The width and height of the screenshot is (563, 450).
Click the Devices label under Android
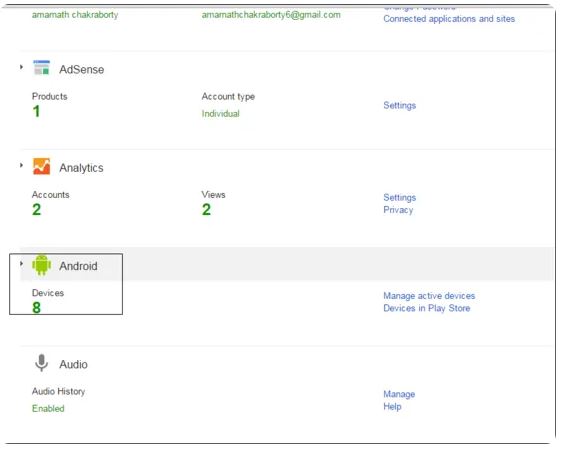[x=48, y=293]
